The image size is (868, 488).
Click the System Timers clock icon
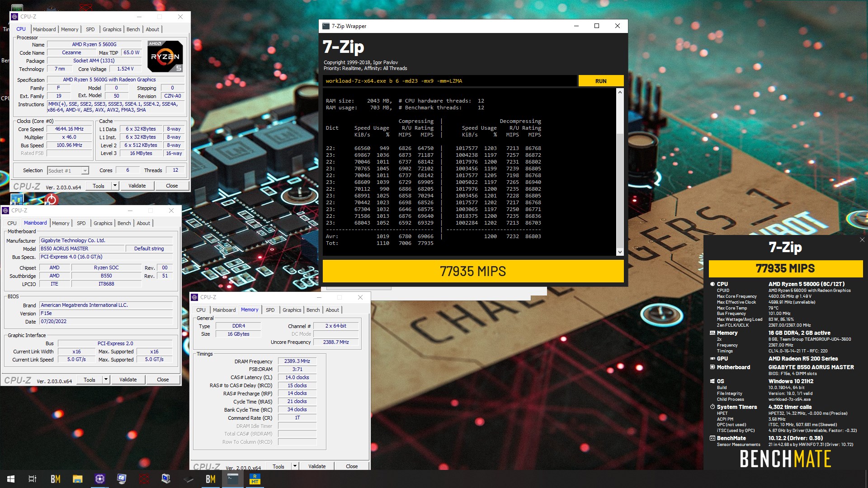tap(712, 407)
